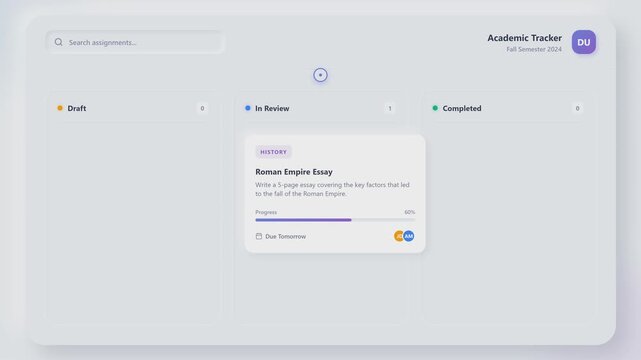The width and height of the screenshot is (641, 360).
Task: Click the Progress label
Action: pyautogui.click(x=266, y=212)
